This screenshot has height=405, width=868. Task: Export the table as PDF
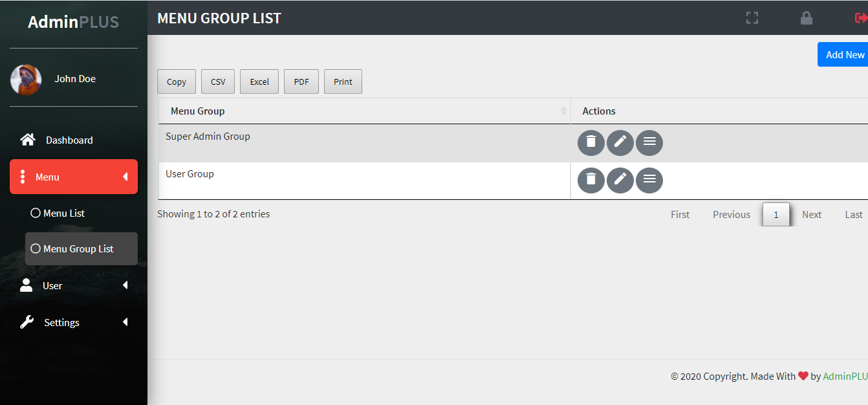tap(301, 81)
